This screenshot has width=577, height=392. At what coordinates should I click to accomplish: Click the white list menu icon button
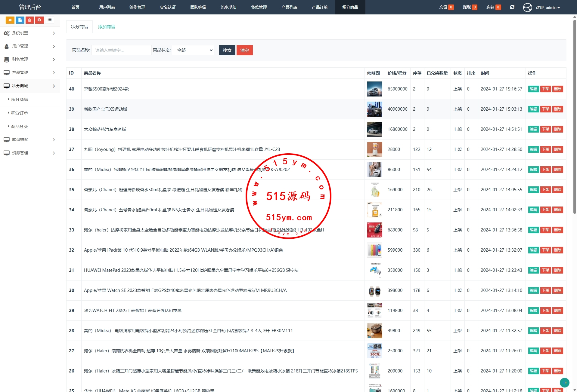50,20
